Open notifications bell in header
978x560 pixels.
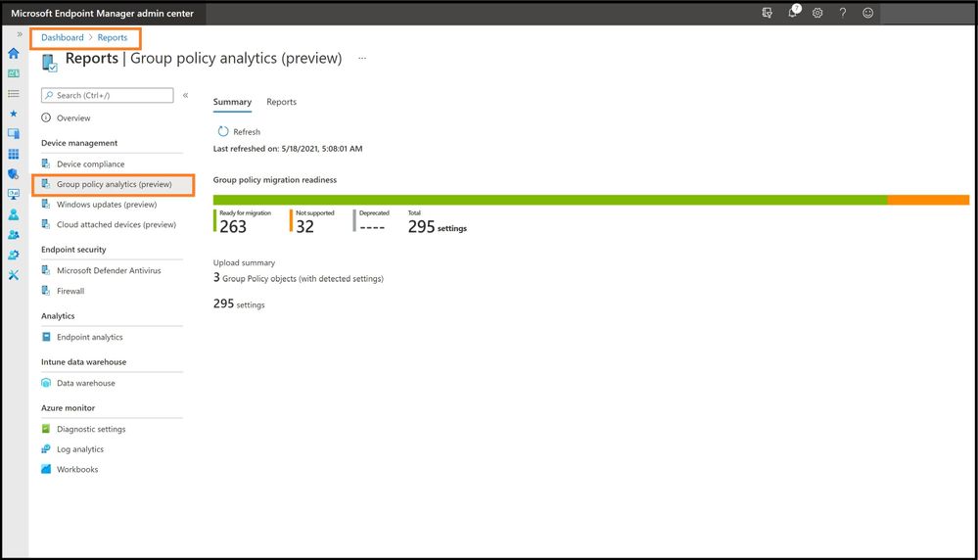click(x=793, y=12)
